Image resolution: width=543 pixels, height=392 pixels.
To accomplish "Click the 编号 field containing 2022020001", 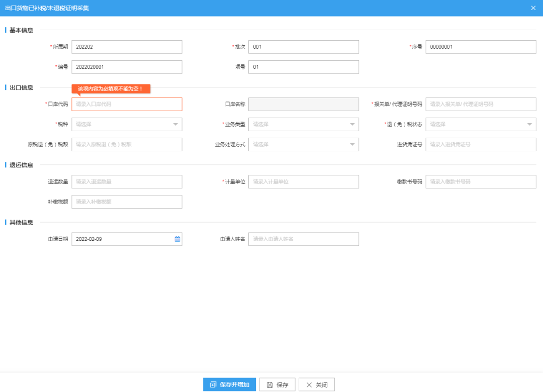I will [127, 67].
